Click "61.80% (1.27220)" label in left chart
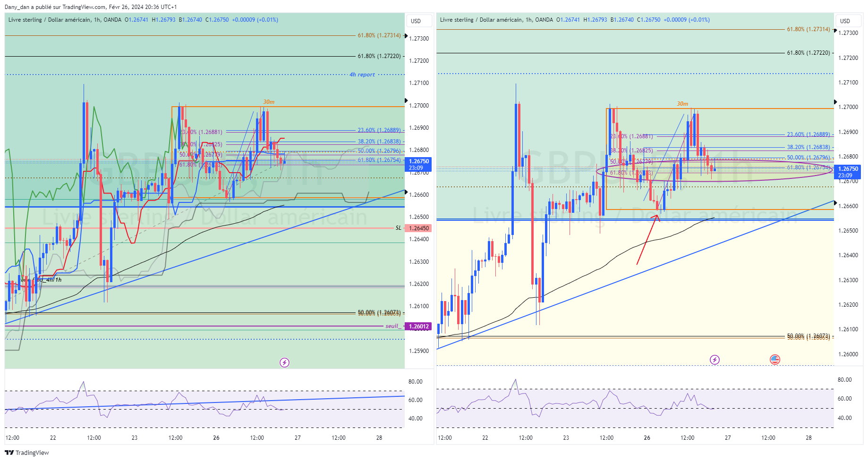Viewport: 868px width, 461px height. (379, 56)
